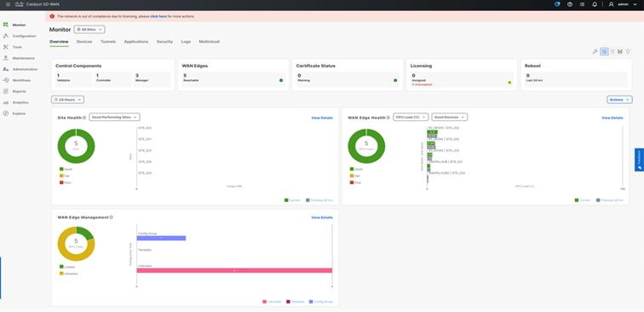
Task: Expand the admin account dropdown arrow
Action: tap(635, 4)
